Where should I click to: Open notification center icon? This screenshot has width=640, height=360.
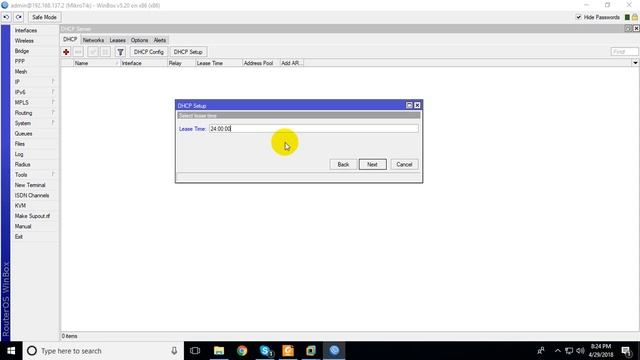[627, 351]
